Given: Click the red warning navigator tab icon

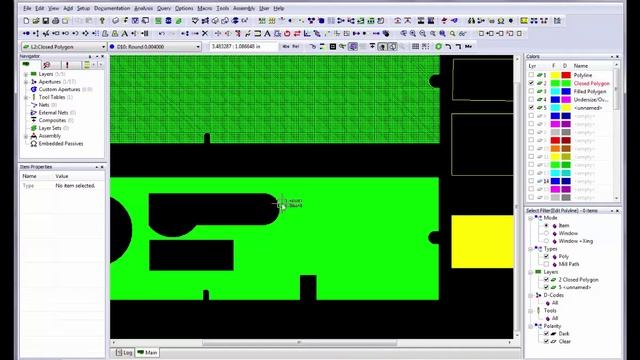Looking at the screenshot, I should pyautogui.click(x=67, y=64).
